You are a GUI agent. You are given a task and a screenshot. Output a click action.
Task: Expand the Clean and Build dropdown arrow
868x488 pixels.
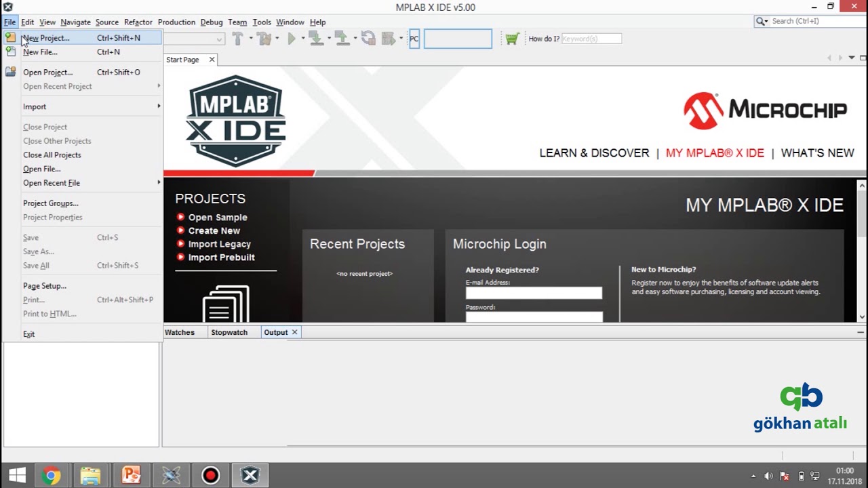pos(278,39)
